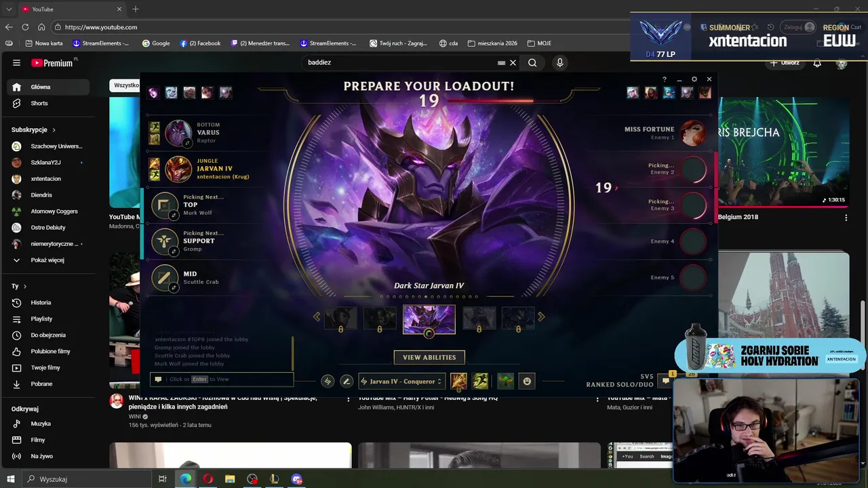Open Microsoft Edge from the taskbar
This screenshot has width=868, height=488.
tap(185, 479)
